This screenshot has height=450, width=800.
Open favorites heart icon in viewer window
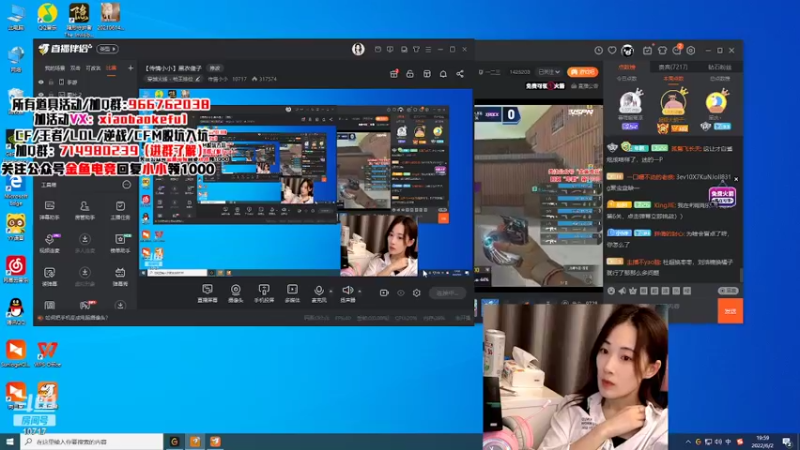612,51
